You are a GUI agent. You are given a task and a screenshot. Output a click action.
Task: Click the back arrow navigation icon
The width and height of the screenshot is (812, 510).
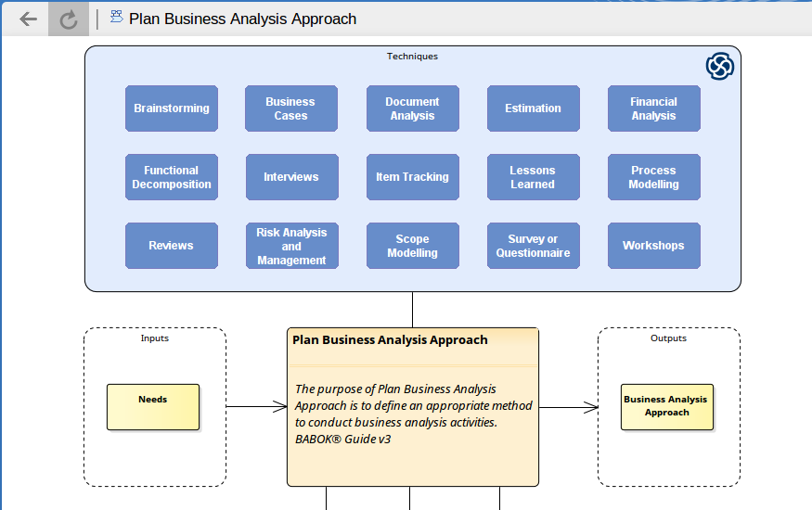[28, 19]
